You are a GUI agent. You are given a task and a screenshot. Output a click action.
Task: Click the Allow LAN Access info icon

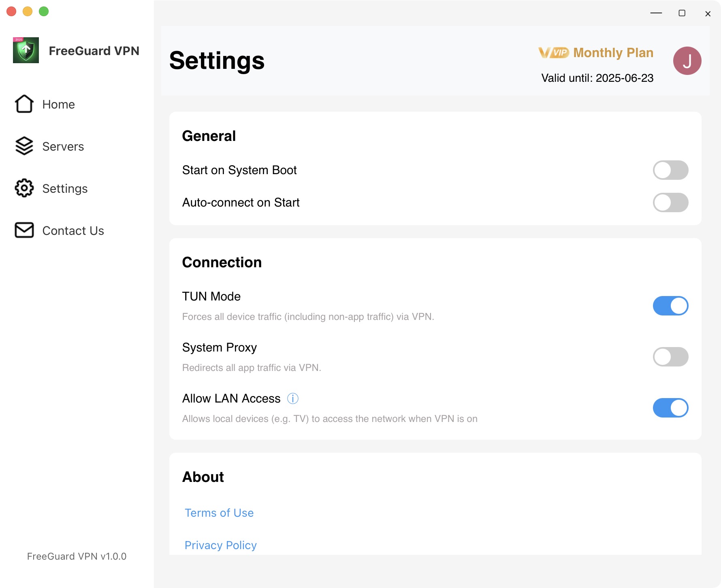pyautogui.click(x=293, y=398)
